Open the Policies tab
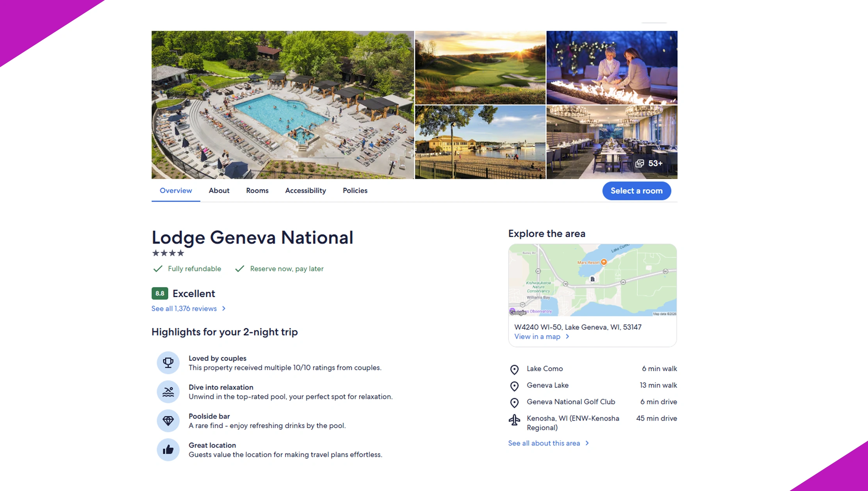 (355, 191)
